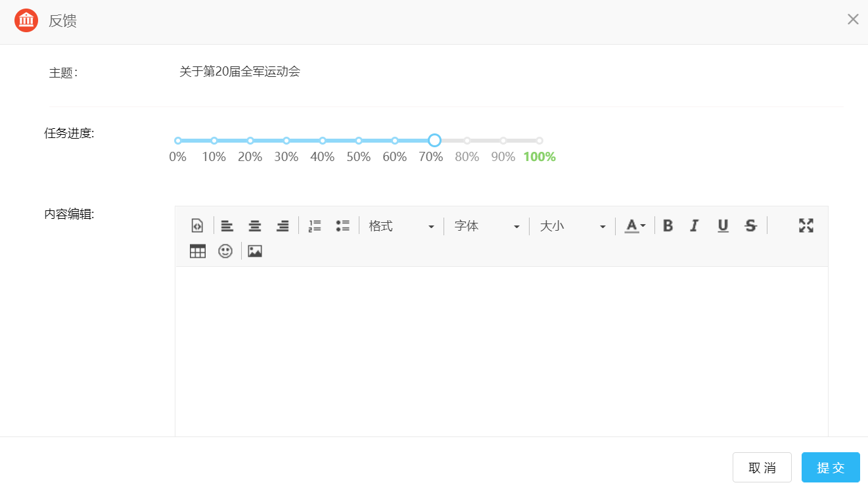Open the emoji picker
This screenshot has height=491, width=868.
(x=225, y=250)
